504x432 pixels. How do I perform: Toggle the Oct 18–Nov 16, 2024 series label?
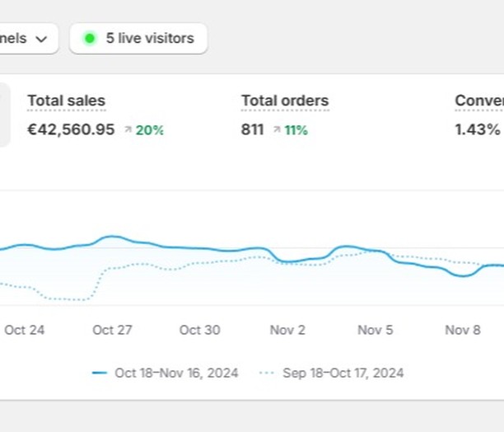coord(176,373)
